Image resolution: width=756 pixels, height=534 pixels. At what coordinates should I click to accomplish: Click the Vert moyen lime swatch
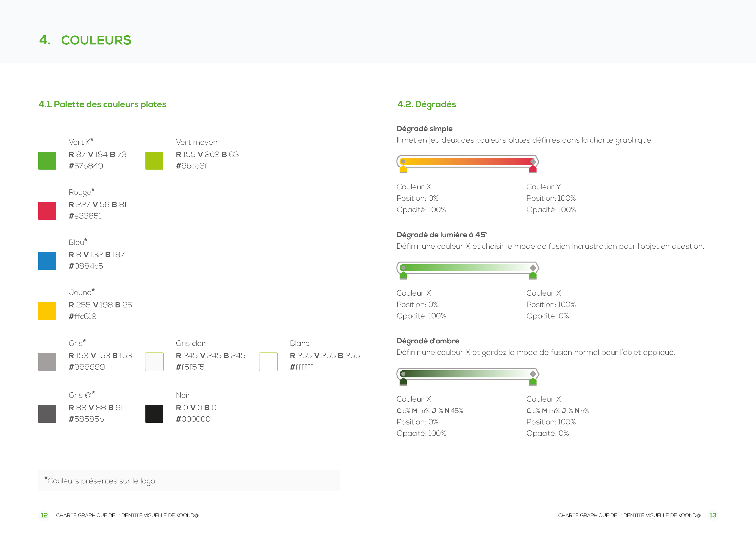pos(154,160)
